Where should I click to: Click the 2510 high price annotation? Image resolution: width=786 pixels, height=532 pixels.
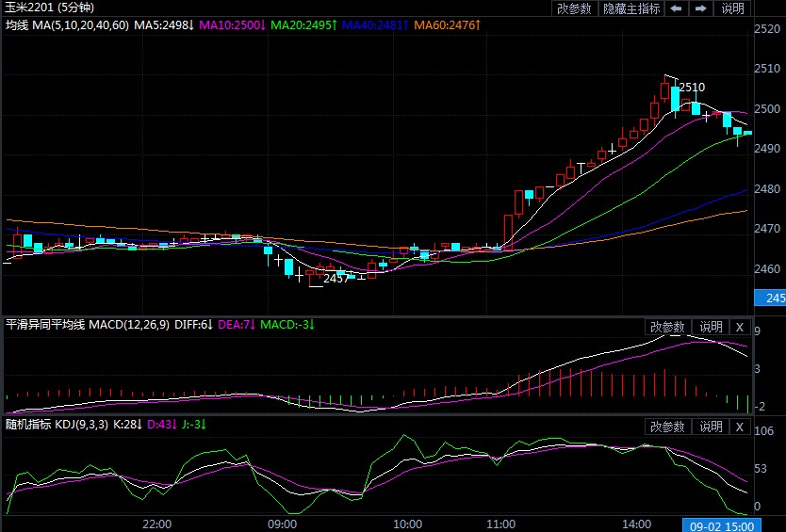click(692, 88)
